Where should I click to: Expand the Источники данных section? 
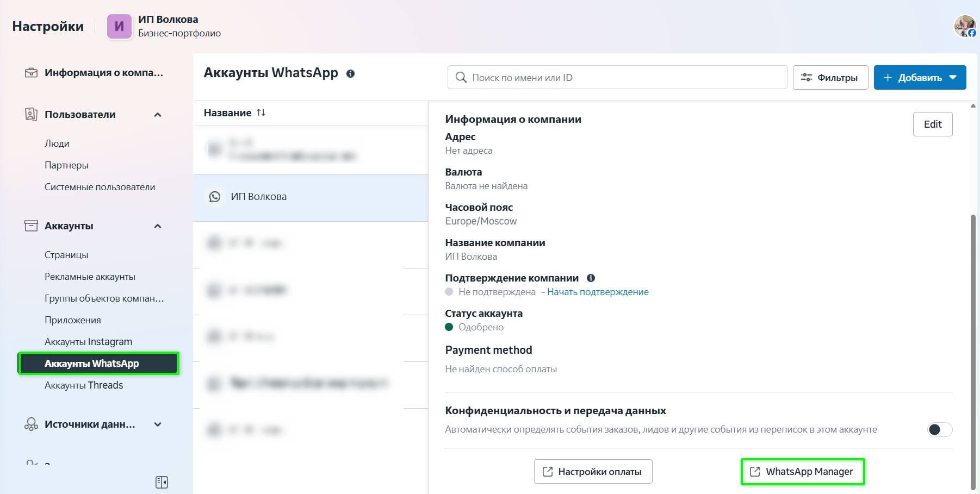158,424
